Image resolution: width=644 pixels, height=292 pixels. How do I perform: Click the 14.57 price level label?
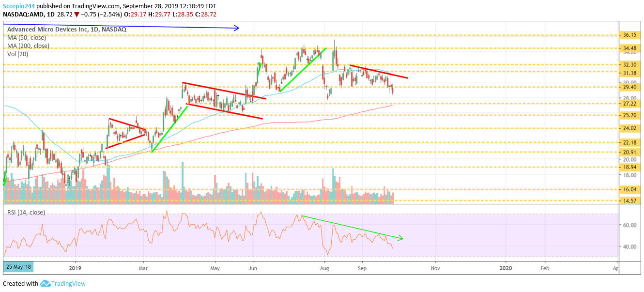629,200
